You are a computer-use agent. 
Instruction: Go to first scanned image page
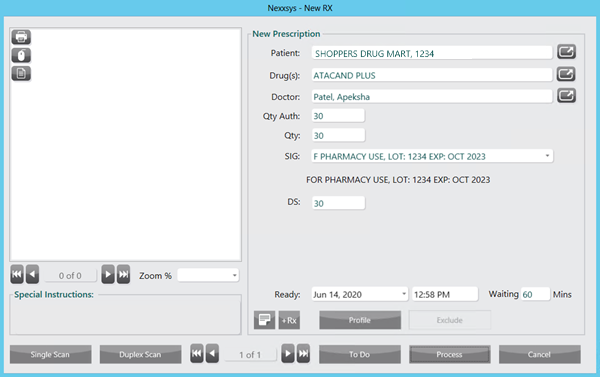(x=17, y=274)
